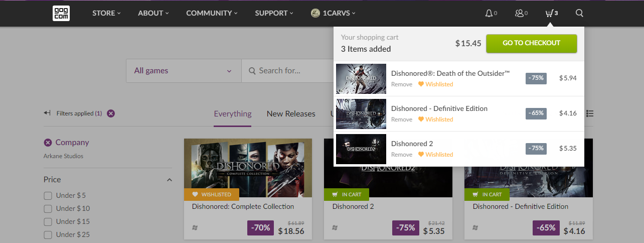644x243 pixels.
Task: Open the SUPPORT dropdown menu
Action: [x=274, y=13]
